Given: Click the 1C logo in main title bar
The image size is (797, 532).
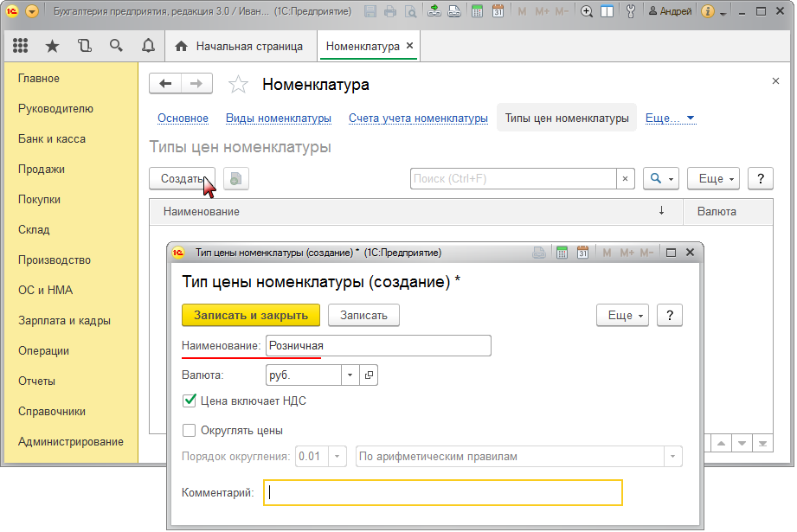Looking at the screenshot, I should tap(12, 11).
